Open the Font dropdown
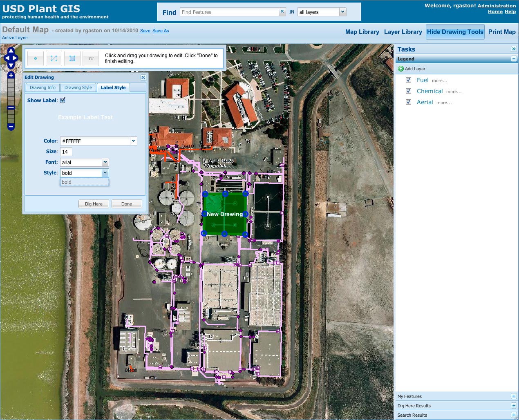The height and width of the screenshot is (420, 519). coord(105,162)
